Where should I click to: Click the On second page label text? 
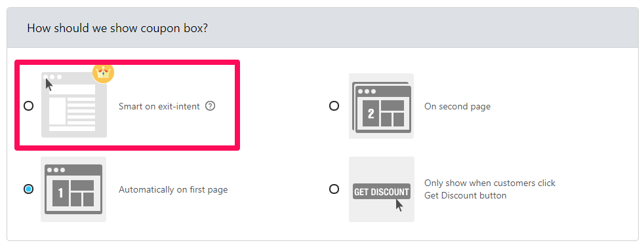pyautogui.click(x=457, y=106)
